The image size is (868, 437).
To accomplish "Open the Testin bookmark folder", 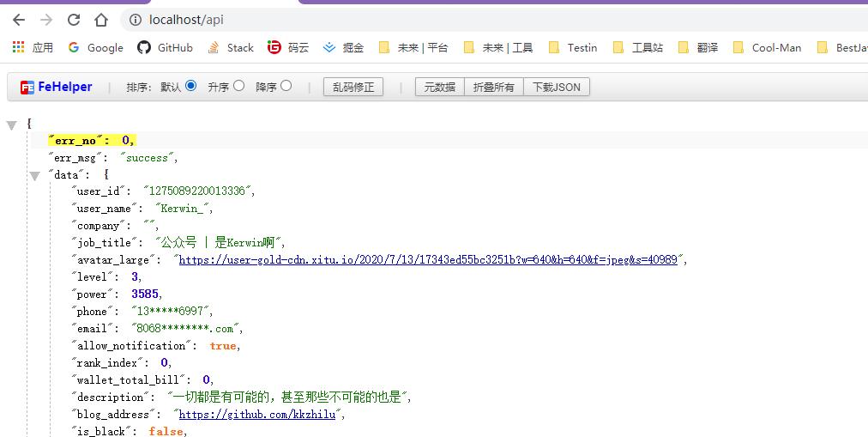I will point(572,47).
